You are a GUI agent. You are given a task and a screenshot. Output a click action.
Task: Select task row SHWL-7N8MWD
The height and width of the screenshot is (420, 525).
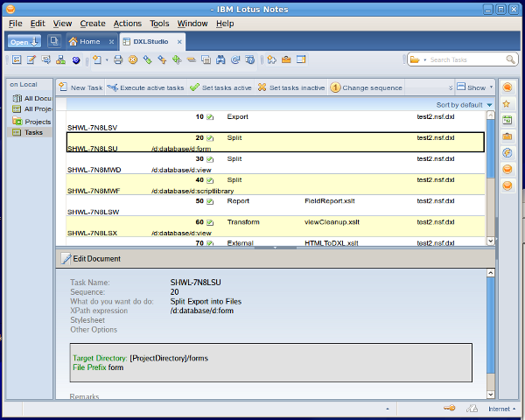click(276, 164)
